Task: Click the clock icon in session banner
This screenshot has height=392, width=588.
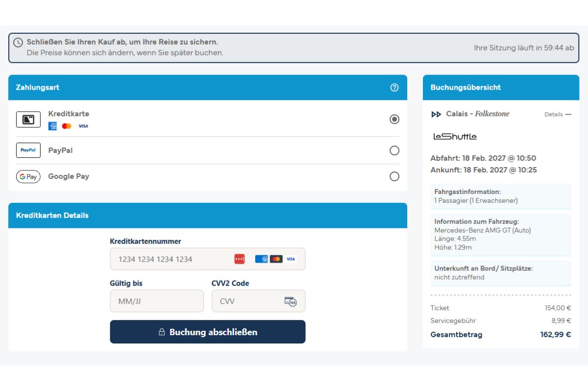Action: [18, 43]
